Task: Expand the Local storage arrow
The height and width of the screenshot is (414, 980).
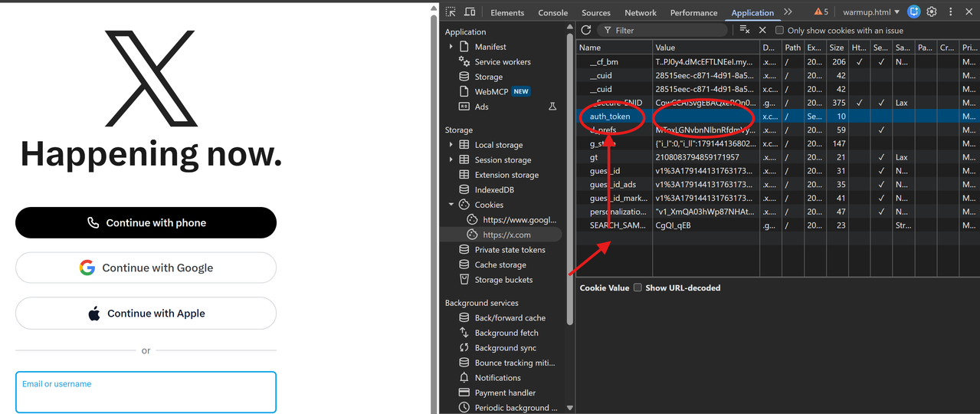Action: tap(451, 145)
